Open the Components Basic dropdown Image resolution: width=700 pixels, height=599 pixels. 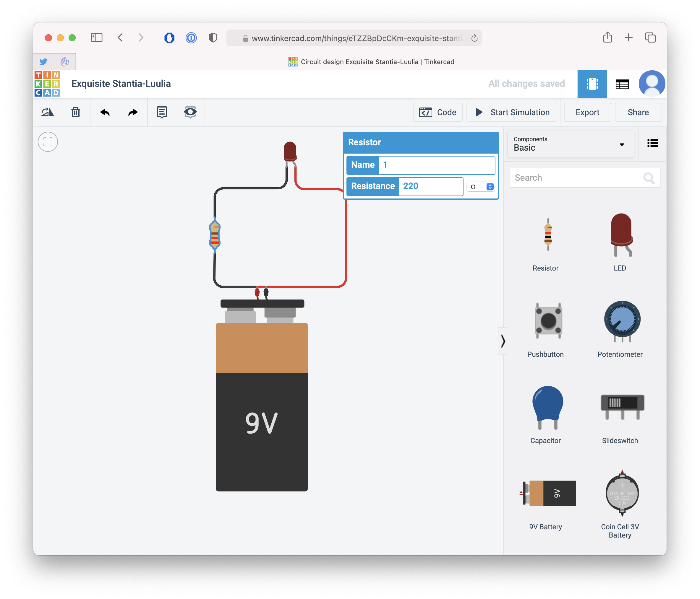click(x=570, y=144)
